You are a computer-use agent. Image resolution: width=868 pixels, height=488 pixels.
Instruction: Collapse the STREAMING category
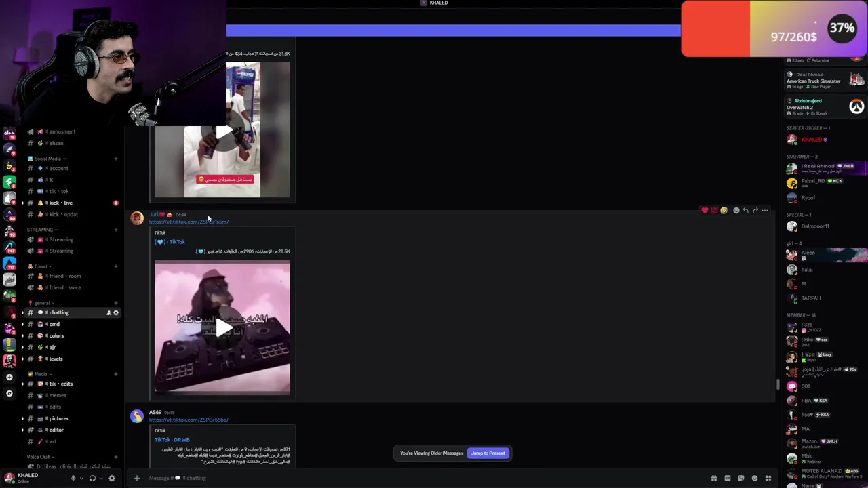click(41, 230)
